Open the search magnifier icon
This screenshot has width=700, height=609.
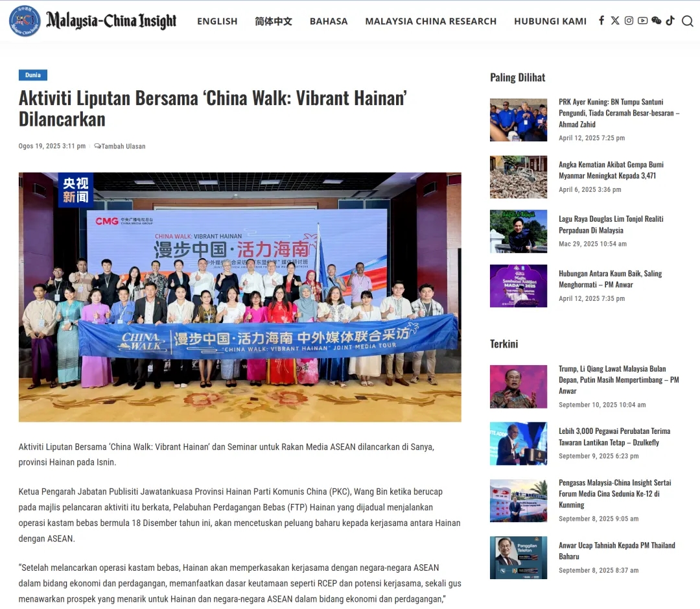pyautogui.click(x=688, y=21)
